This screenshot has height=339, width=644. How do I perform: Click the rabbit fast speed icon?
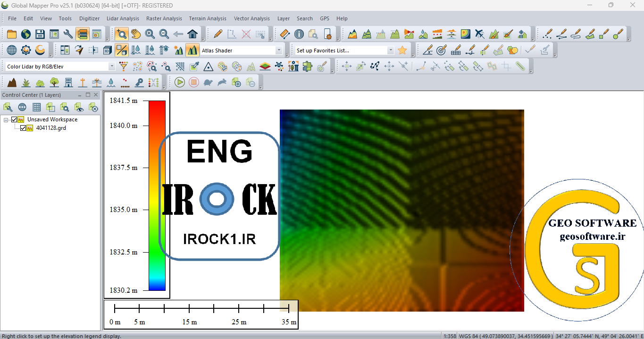222,82
